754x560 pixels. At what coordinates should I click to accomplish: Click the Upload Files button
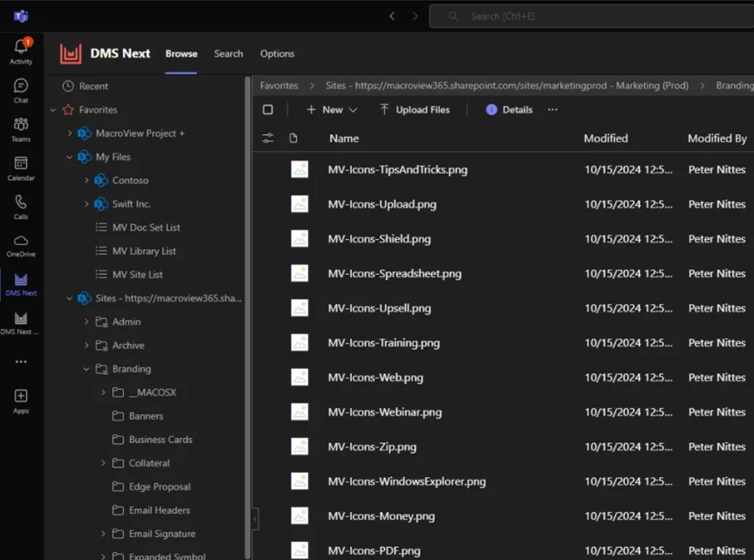point(415,110)
